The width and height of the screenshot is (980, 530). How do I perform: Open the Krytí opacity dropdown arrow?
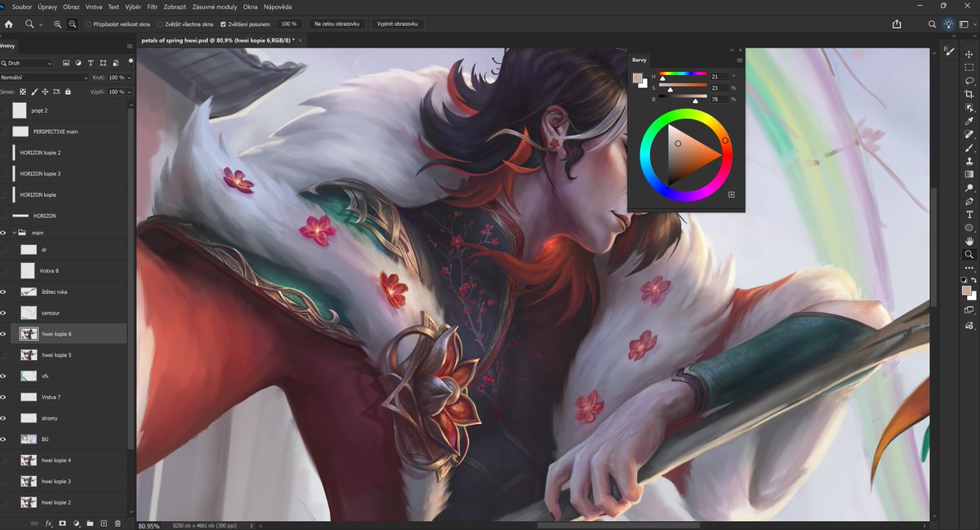click(129, 78)
